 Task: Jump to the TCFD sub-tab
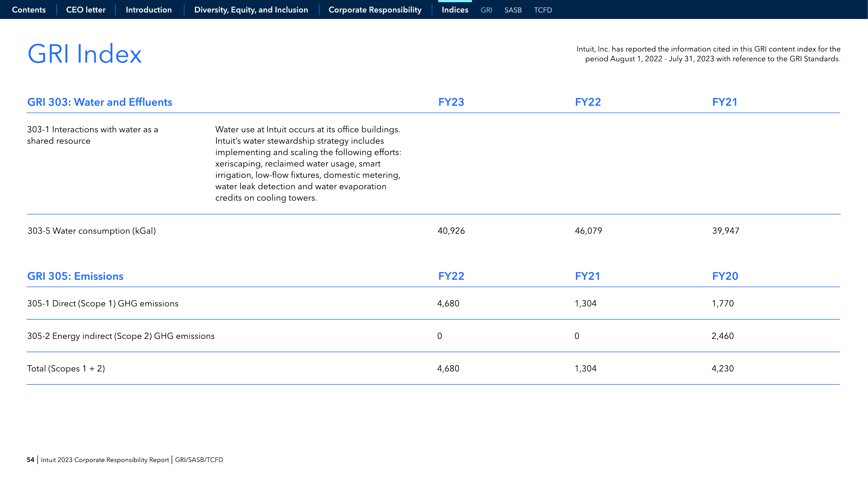click(x=543, y=10)
